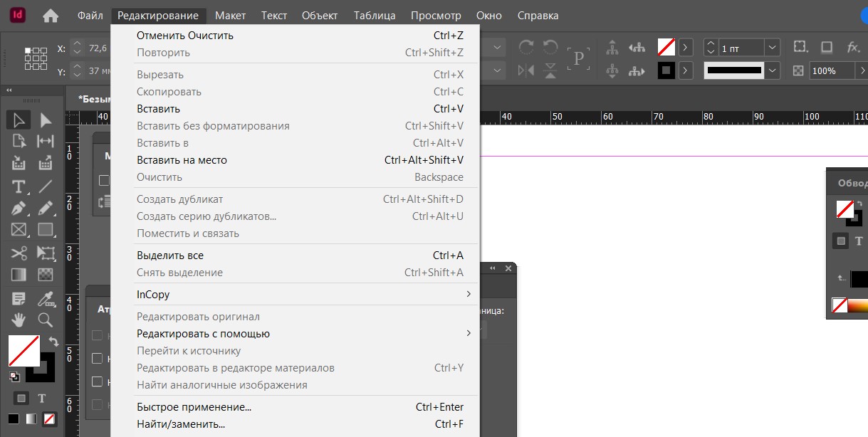The image size is (868, 437).
Task: Choose the Pen tool
Action: click(x=19, y=209)
